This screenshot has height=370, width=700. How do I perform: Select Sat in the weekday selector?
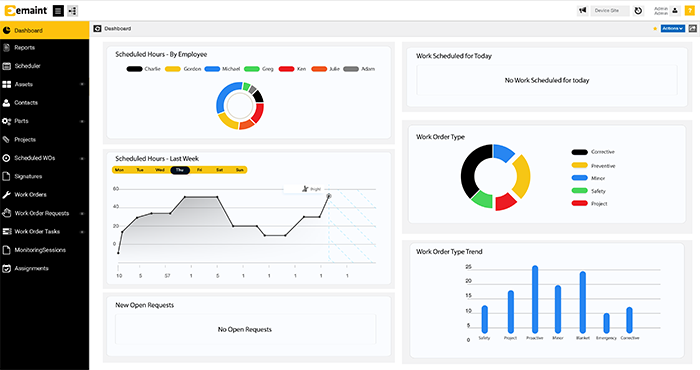pos(220,170)
